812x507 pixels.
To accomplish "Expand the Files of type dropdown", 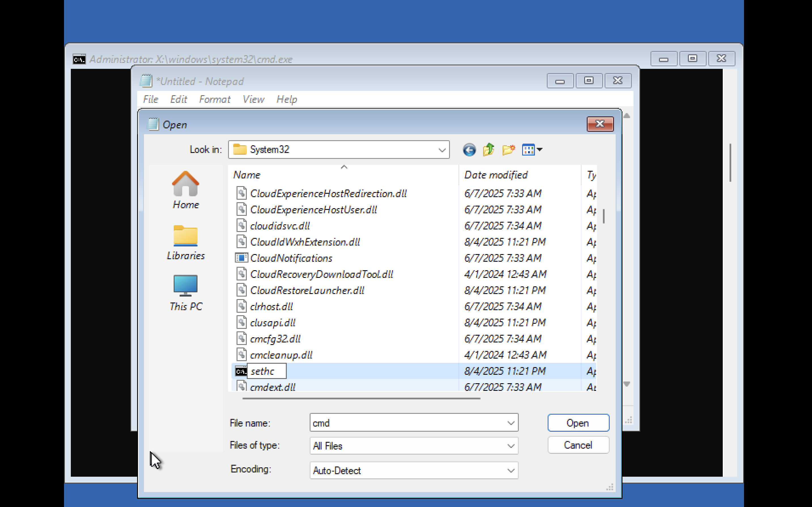I will (511, 446).
